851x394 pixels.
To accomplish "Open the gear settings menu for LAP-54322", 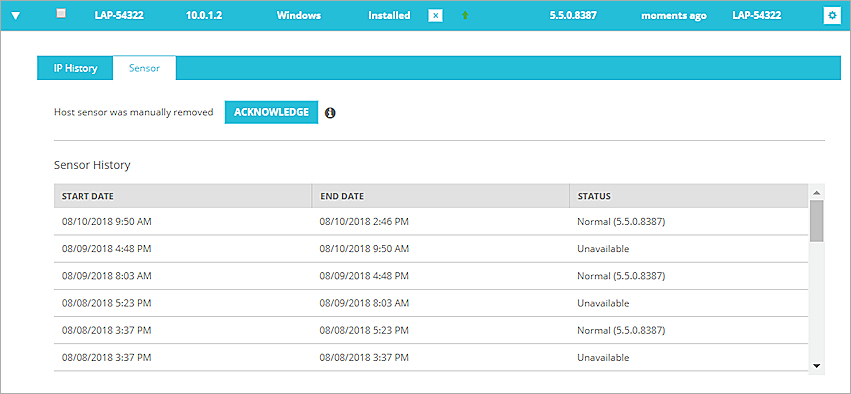I will [x=831, y=16].
